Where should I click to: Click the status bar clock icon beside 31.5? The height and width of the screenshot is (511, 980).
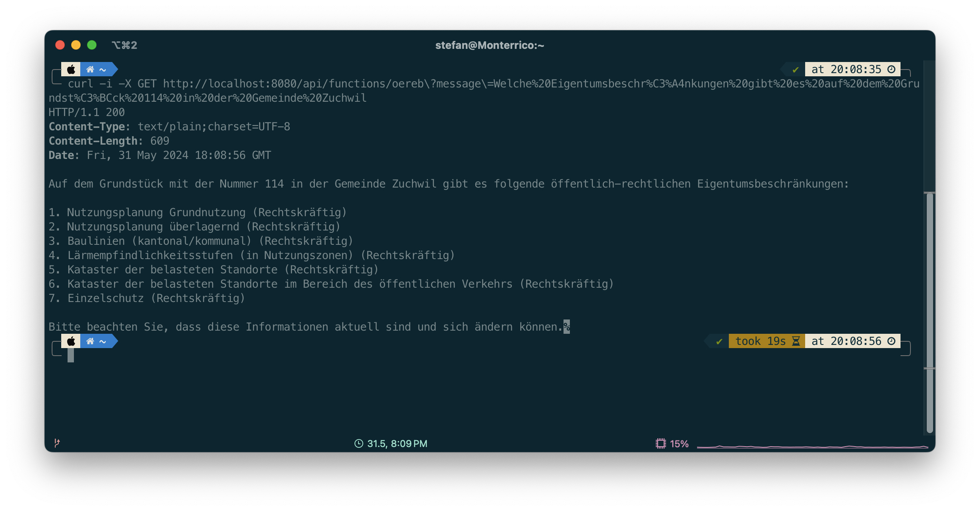[x=358, y=443]
